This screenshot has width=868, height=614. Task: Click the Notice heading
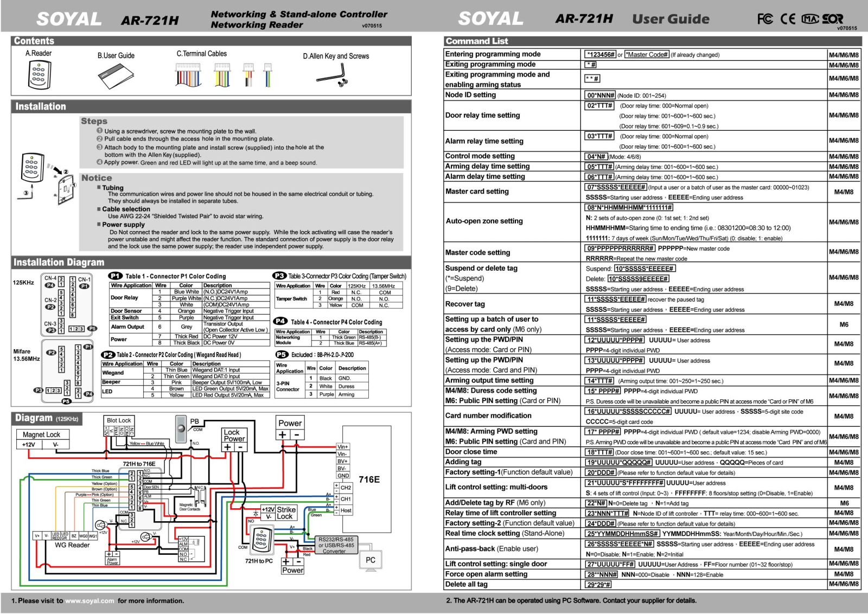point(97,178)
